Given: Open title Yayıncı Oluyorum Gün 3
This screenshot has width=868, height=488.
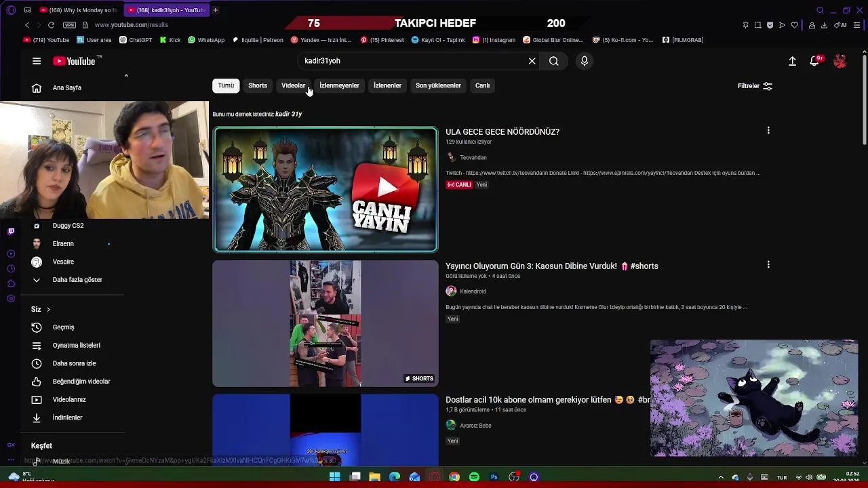Looking at the screenshot, I should click(552, 266).
